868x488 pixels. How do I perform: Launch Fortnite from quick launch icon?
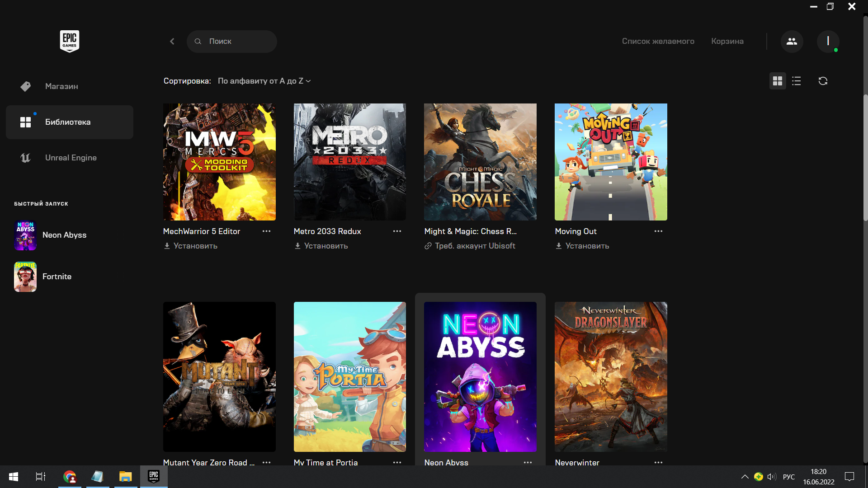coord(25,277)
